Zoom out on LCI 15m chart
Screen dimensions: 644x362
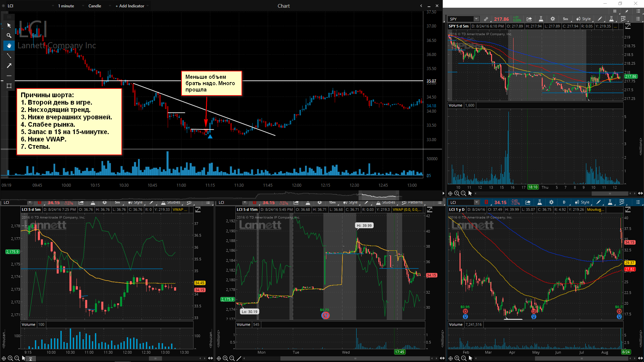coord(232,358)
